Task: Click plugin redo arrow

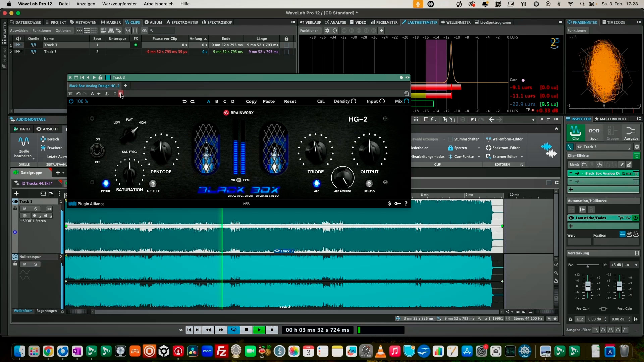Action: (x=192, y=101)
